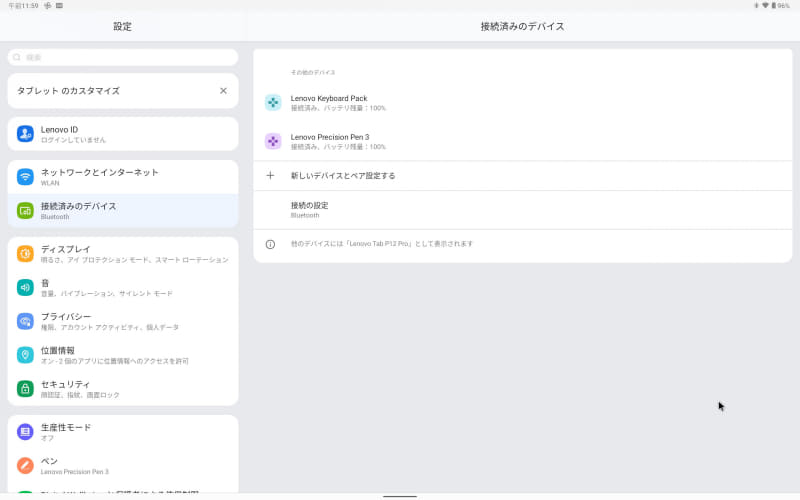Open 位置情報 settings

pos(123,355)
